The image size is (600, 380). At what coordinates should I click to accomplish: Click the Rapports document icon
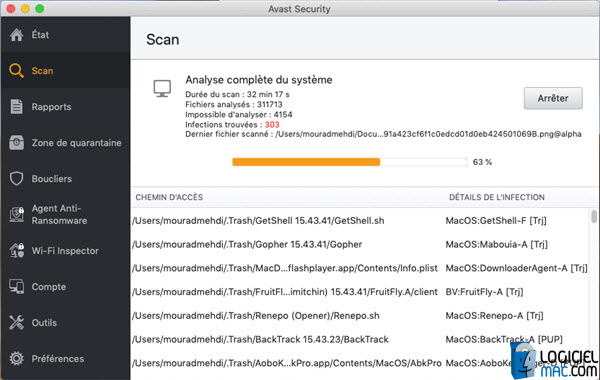coord(16,107)
